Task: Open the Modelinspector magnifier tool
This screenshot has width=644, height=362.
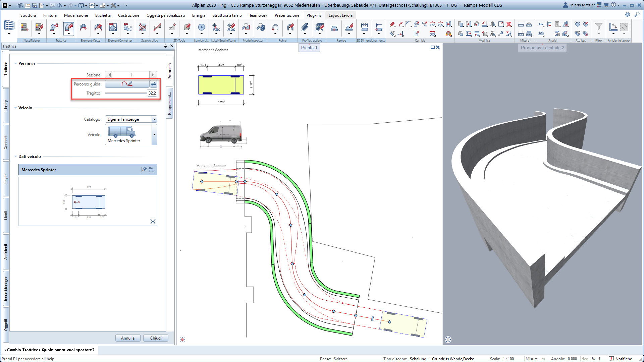Action: pos(246,27)
